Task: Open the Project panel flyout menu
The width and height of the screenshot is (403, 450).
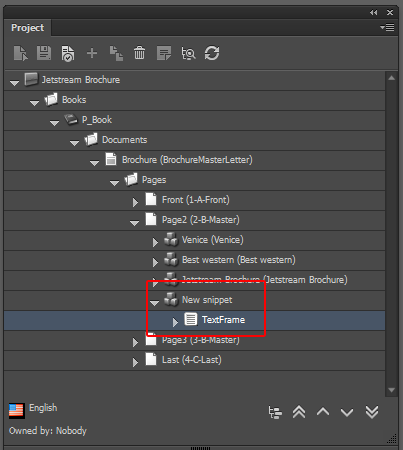Action: tap(387, 27)
